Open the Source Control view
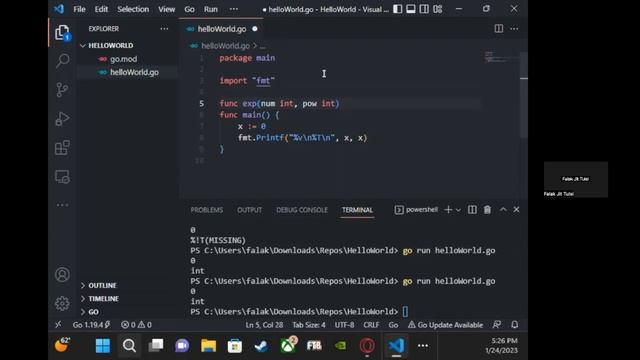640x360 pixels. point(62,90)
